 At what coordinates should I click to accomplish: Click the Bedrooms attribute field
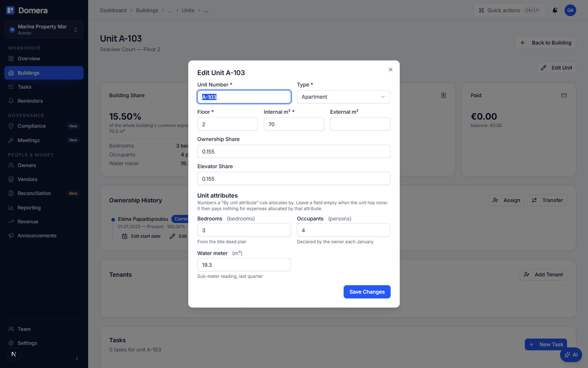click(244, 230)
